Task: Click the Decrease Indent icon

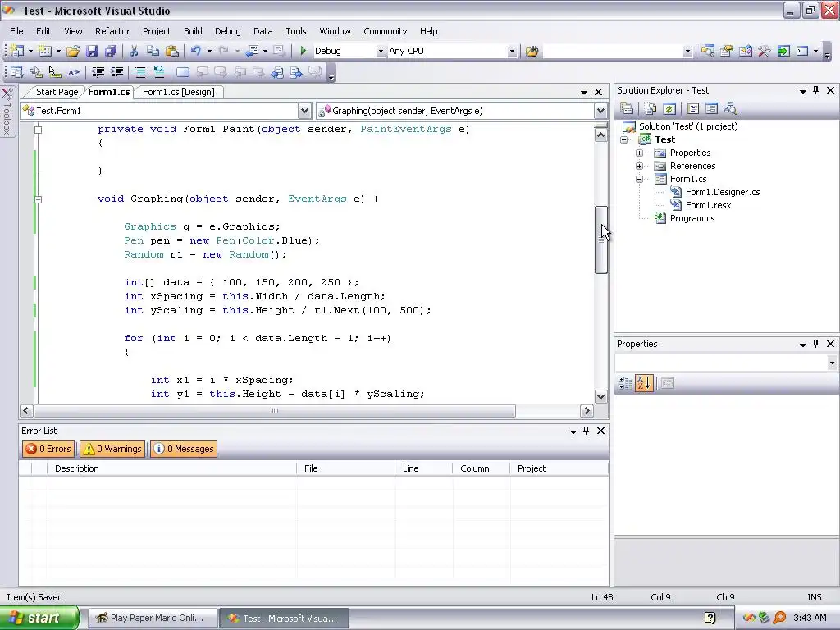Action: tap(98, 72)
